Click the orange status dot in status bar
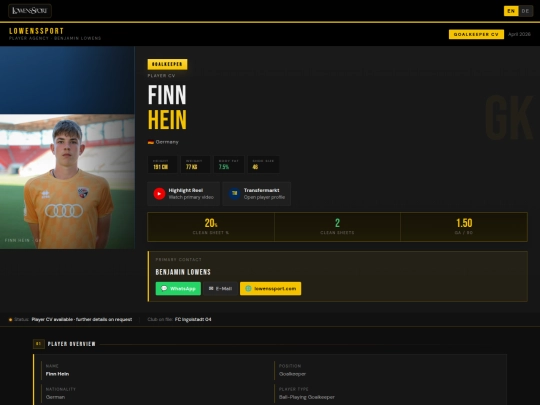 (x=11, y=320)
